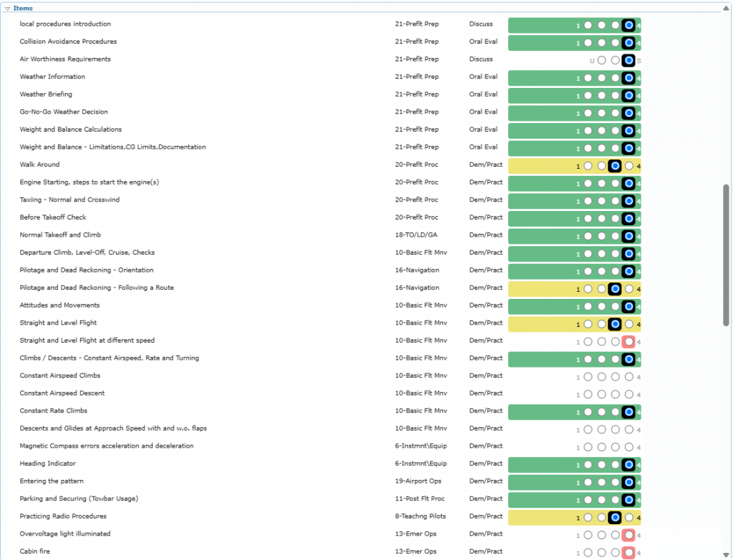
Task: Click 'Magnetic Compass errors acceleration and deceleration'
Action: [x=107, y=446]
